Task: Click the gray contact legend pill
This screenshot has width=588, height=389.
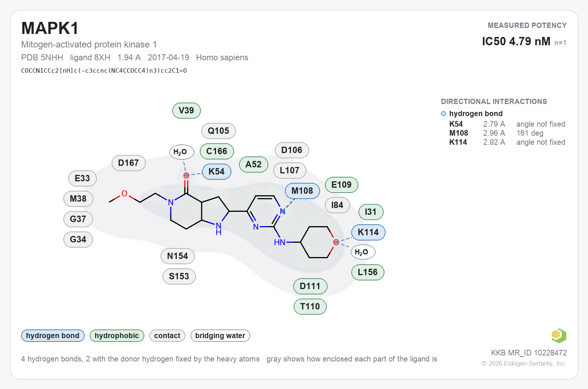Action: [x=167, y=336]
